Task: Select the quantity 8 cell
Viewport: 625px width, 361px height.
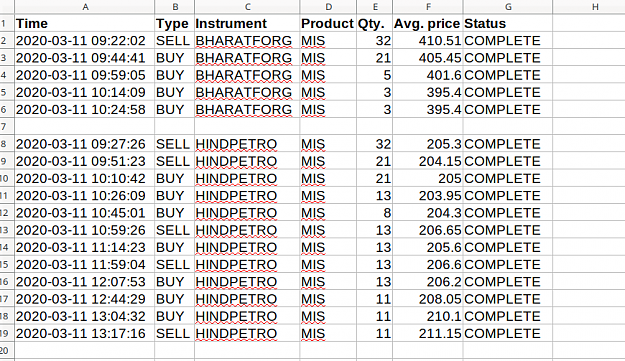Action: click(374, 213)
